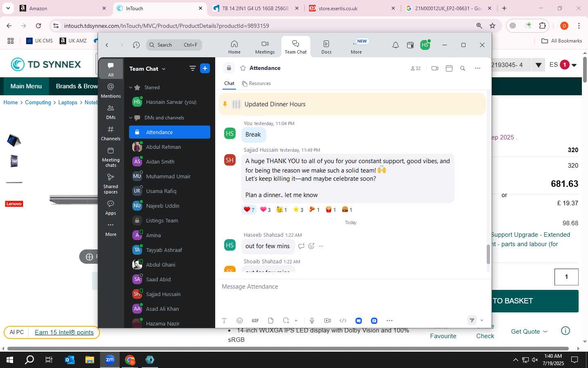Toggle the star reaction with 3
The image size is (588, 368).
298,210
